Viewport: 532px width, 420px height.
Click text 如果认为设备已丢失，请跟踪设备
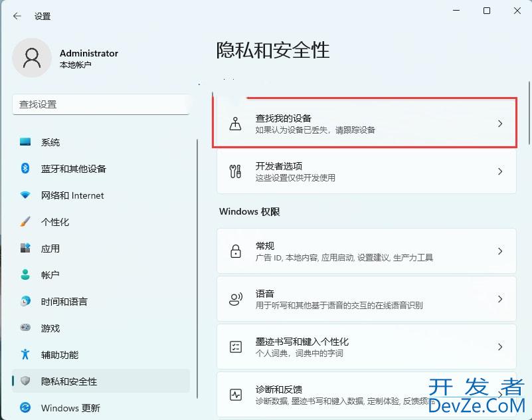point(315,130)
